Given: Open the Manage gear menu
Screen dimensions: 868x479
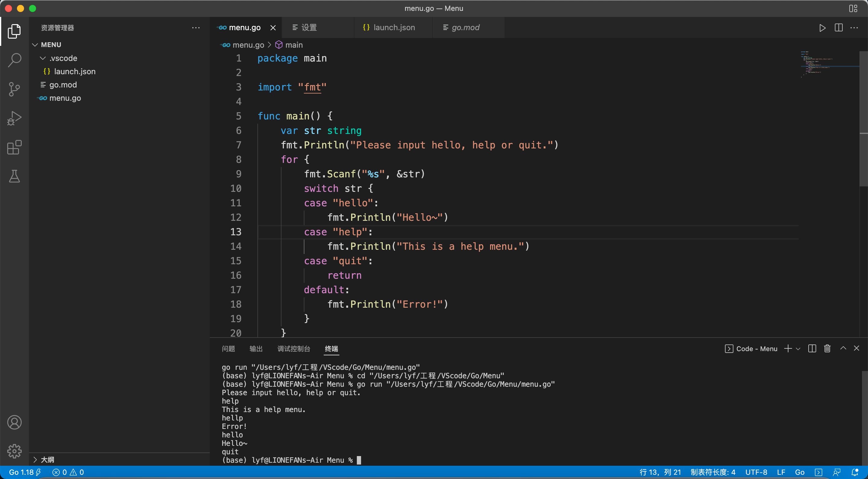Looking at the screenshot, I should click(14, 451).
